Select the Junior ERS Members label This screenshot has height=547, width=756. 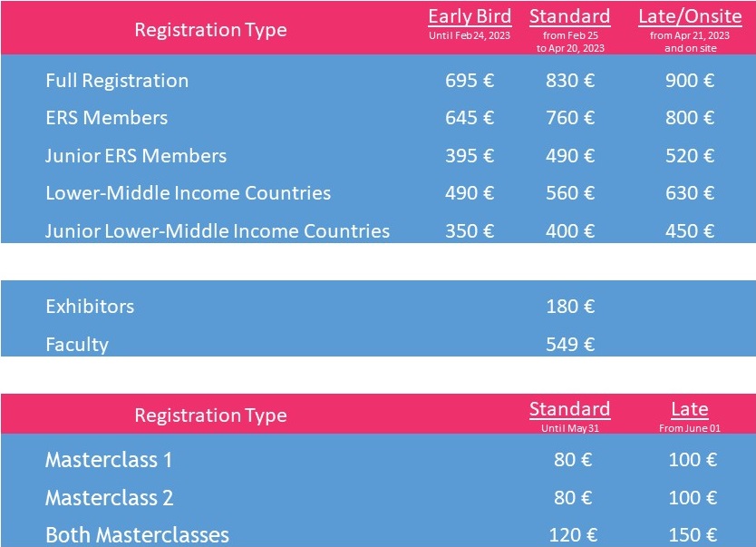136,156
